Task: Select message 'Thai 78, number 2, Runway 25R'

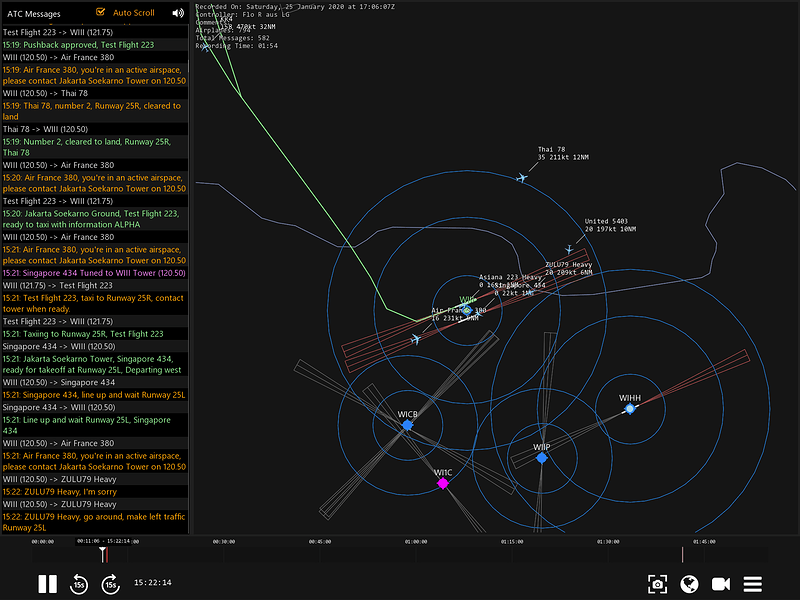Action: coord(94,111)
